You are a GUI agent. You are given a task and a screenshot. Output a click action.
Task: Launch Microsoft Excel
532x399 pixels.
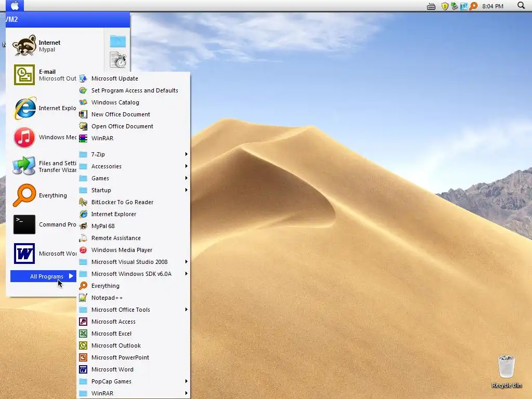click(x=134, y=334)
